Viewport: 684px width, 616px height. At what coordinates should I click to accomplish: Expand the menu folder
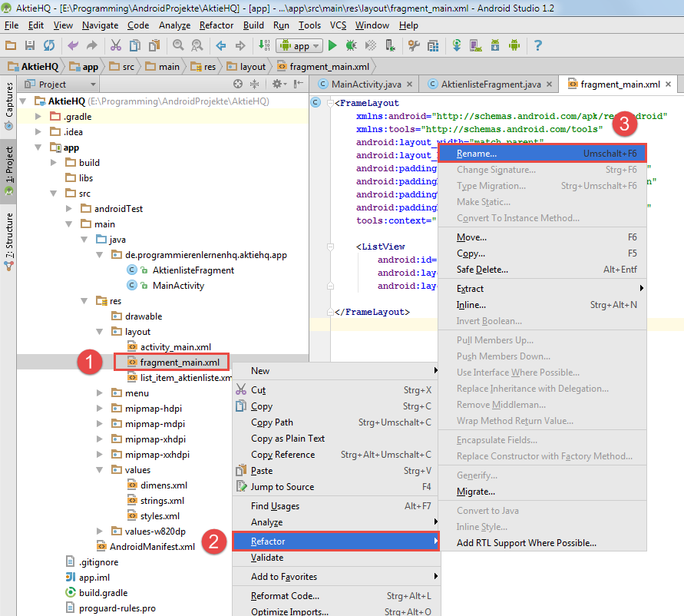100,393
